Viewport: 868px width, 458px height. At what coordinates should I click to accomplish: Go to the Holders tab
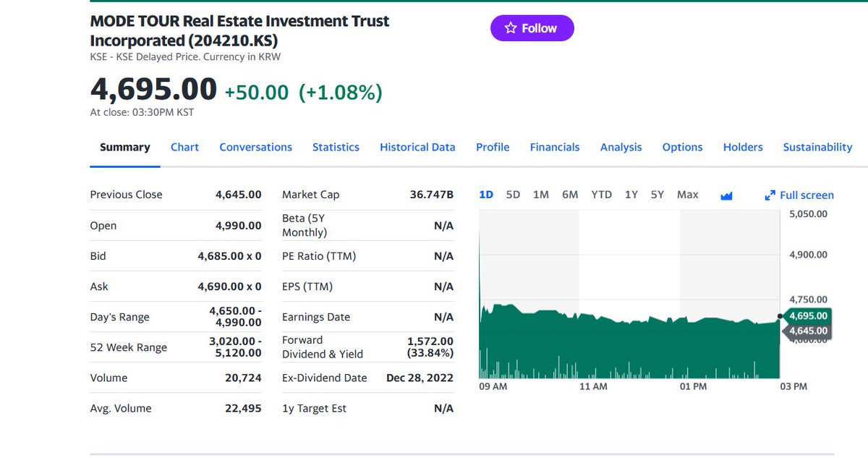pos(743,147)
